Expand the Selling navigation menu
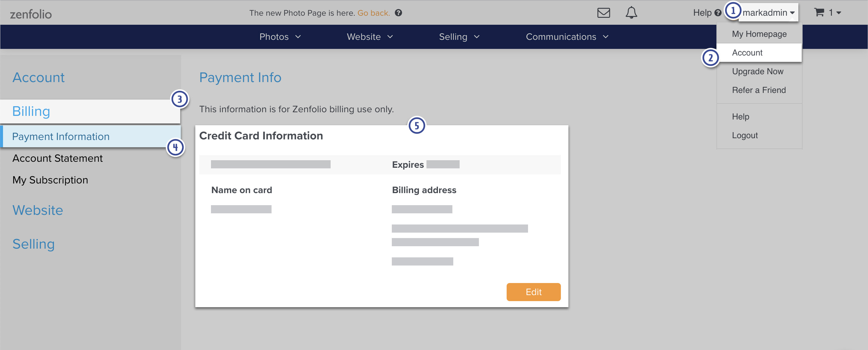This screenshot has width=868, height=350. pyautogui.click(x=459, y=37)
